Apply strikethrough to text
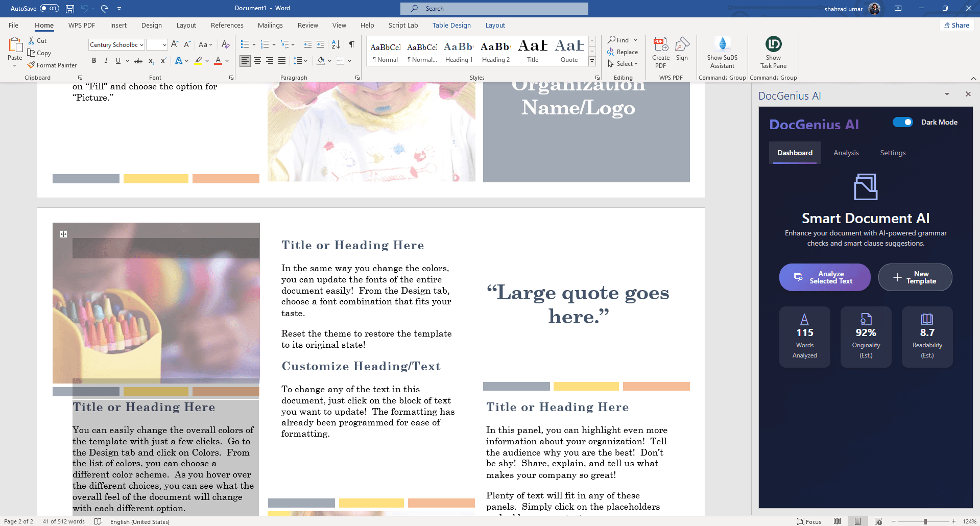 (x=138, y=61)
